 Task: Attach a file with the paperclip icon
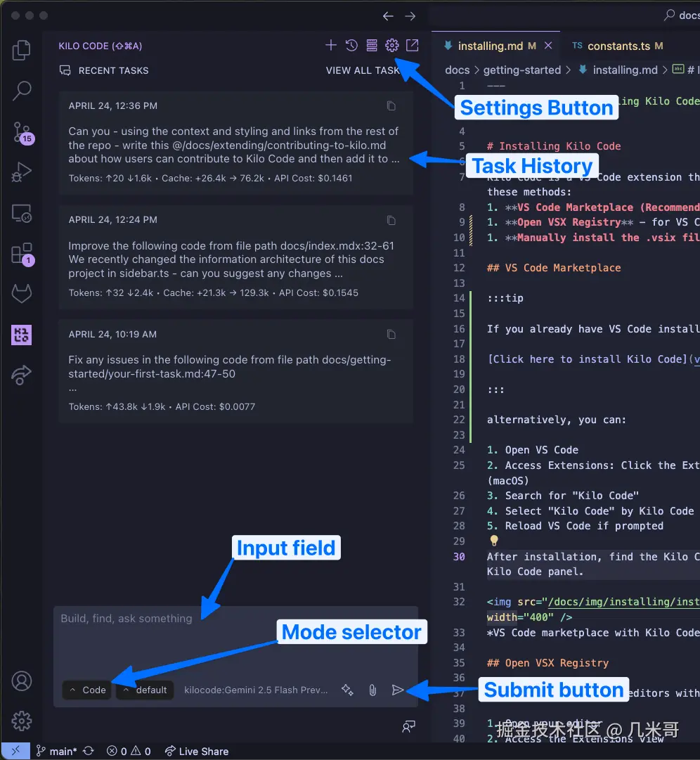372,690
